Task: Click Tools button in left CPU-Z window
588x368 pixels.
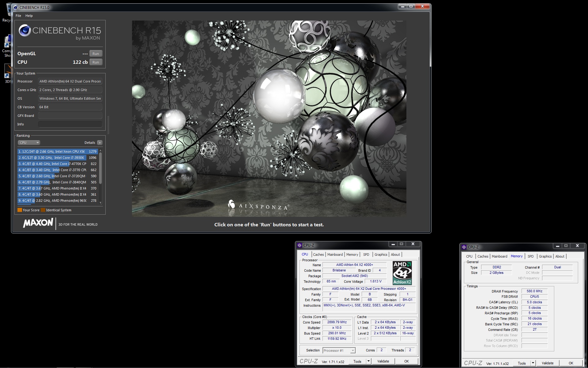Action: (357, 362)
